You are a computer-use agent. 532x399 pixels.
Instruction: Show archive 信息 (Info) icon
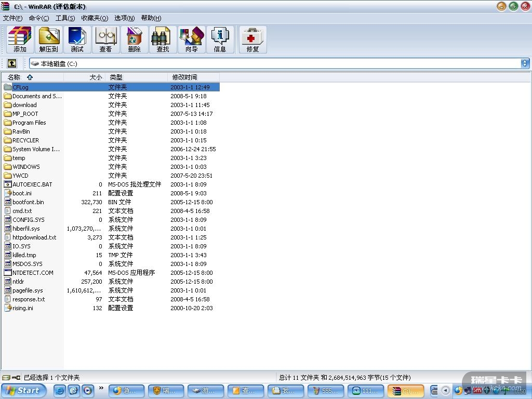point(220,39)
